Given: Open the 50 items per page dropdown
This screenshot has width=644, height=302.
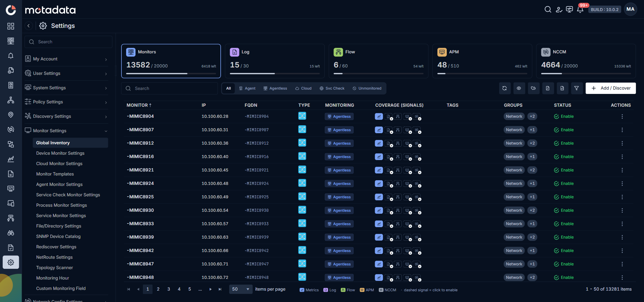Looking at the screenshot, I should coord(241,289).
